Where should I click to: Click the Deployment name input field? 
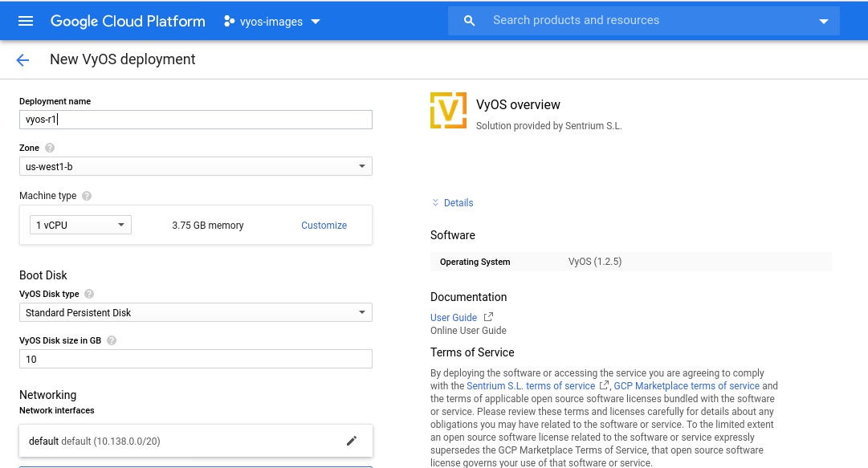(195, 120)
